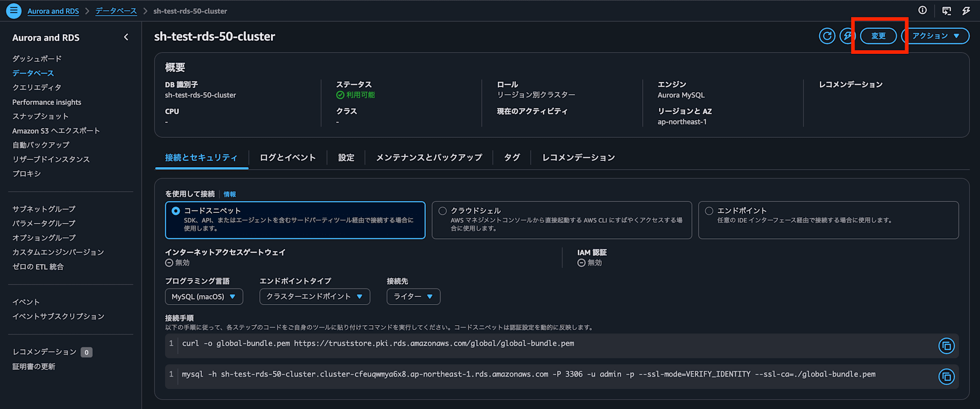
Task: Switch to ログとイベント tab
Action: (x=288, y=157)
